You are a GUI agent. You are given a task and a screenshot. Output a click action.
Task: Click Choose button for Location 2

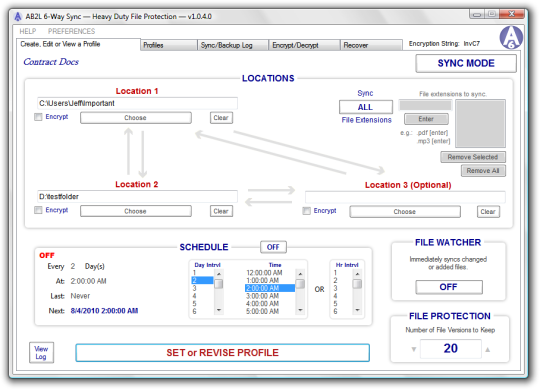coord(136,211)
